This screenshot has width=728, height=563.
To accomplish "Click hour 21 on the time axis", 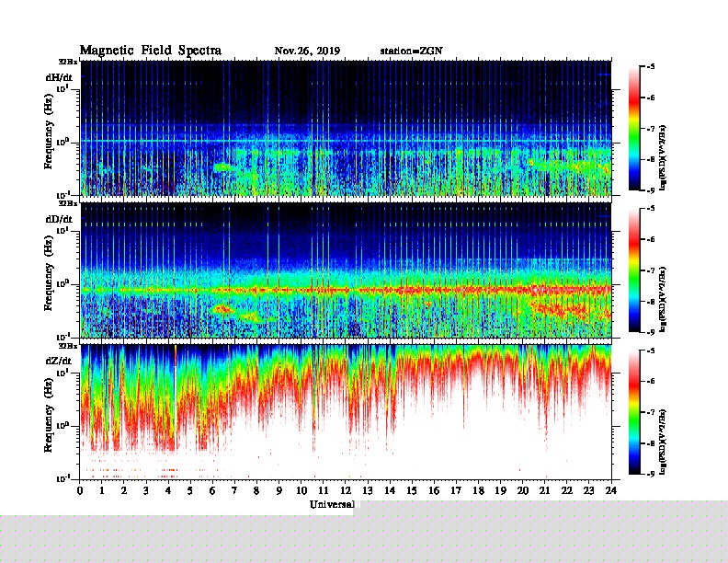I will point(544,490).
